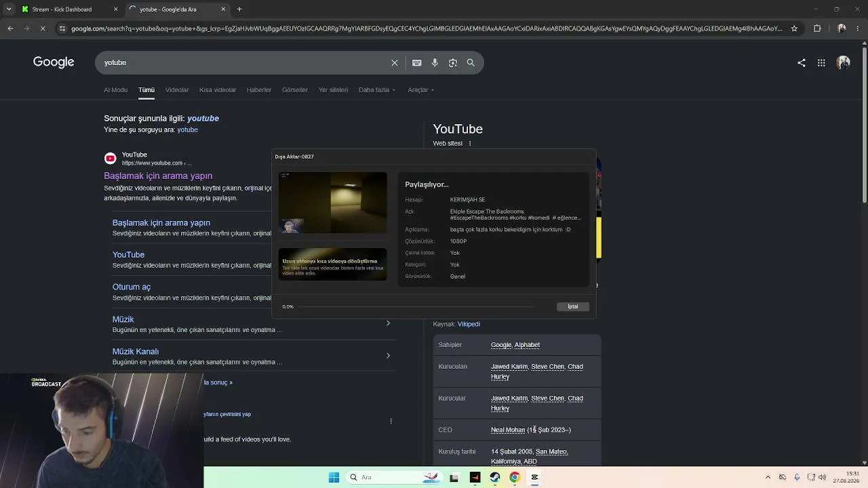Clear the Google search box text

point(395,62)
